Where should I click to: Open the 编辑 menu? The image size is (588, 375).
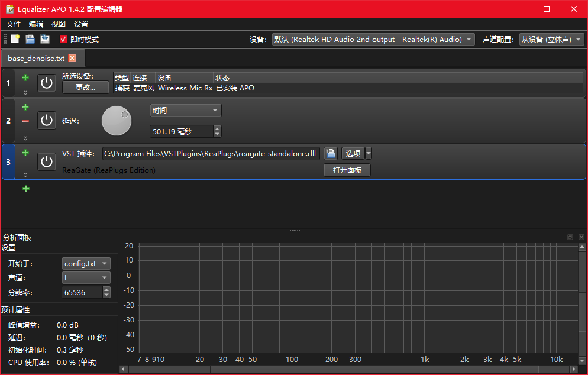point(36,24)
